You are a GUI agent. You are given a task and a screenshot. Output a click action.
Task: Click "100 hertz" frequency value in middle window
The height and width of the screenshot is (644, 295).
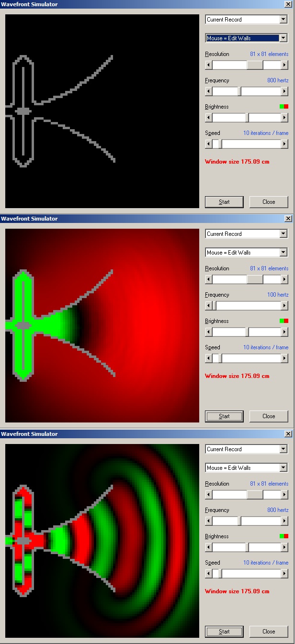point(278,295)
